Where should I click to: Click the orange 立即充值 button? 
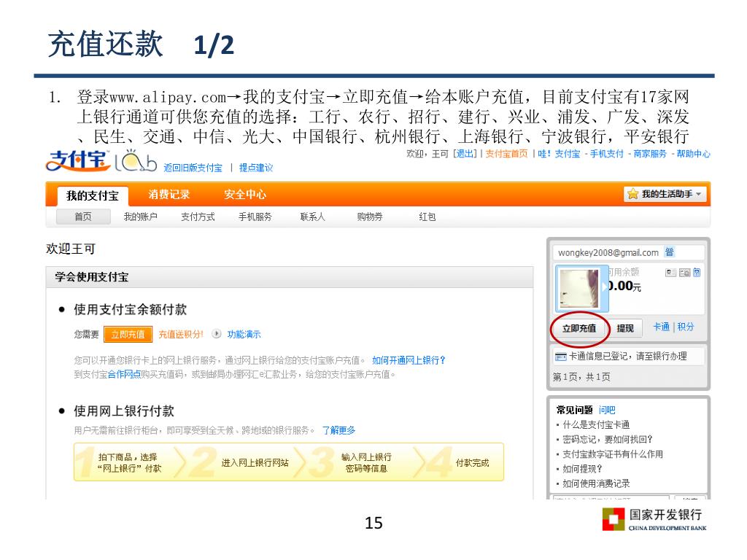[x=128, y=334]
